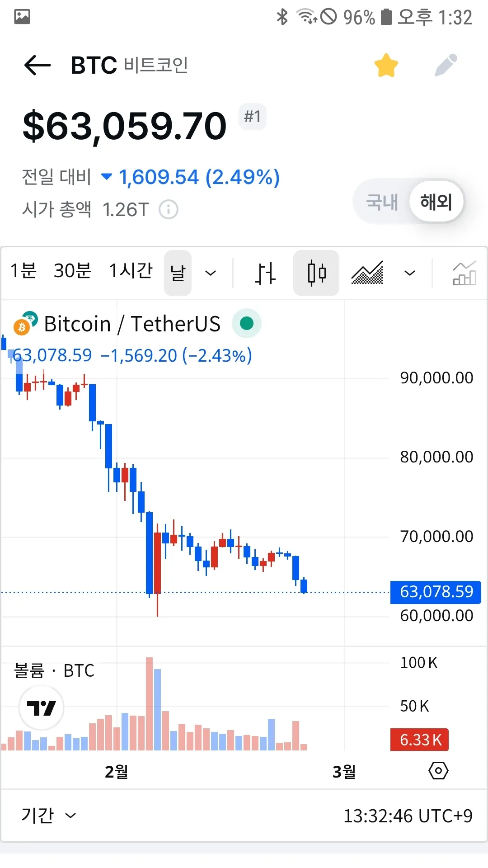Toggle the yellow favorite star
Viewport: 488px width, 868px height.
(x=386, y=66)
